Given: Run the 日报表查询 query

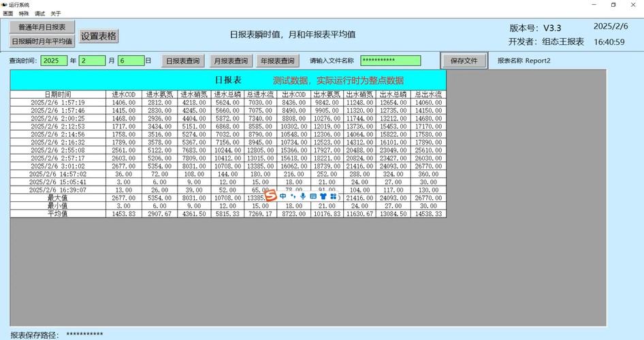Looking at the screenshot, I should pyautogui.click(x=182, y=61).
